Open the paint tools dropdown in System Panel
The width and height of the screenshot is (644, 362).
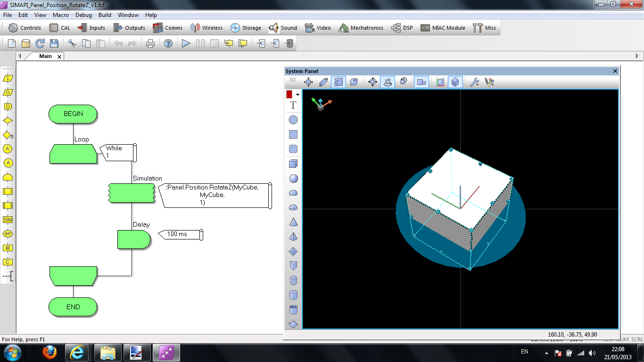pos(489,82)
